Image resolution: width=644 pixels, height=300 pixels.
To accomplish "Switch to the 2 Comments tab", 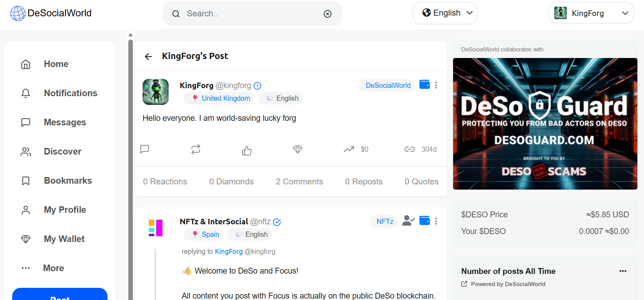I will click(299, 182).
